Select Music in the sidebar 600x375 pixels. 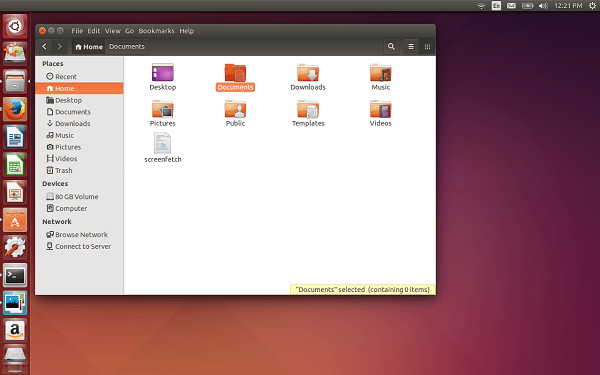pos(79,135)
